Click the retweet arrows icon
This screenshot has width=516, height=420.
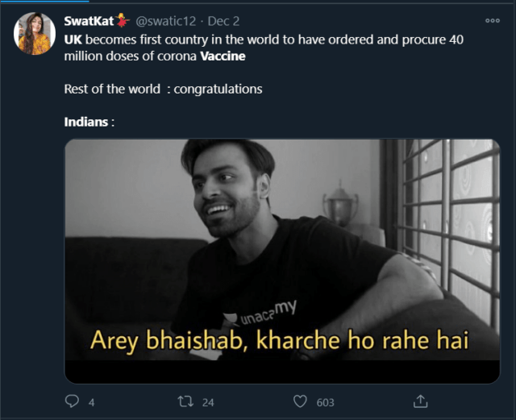(185, 401)
